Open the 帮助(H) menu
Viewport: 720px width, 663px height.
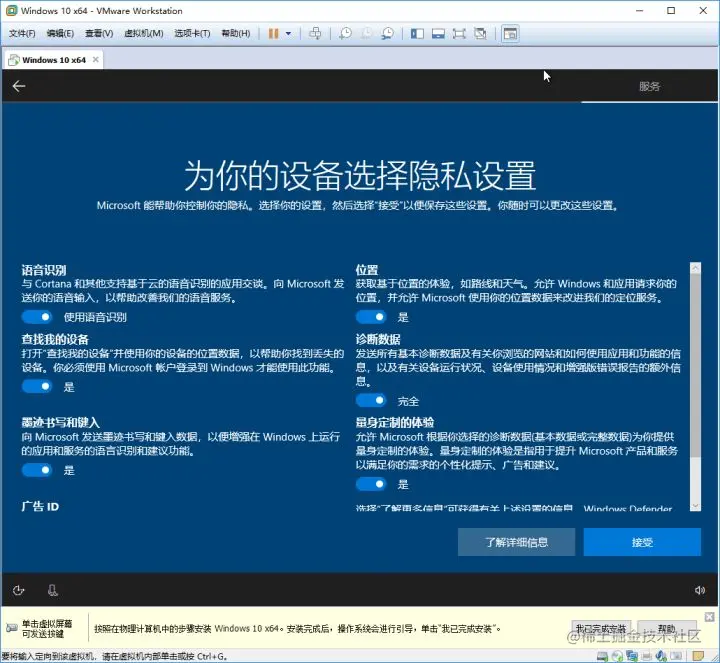point(236,34)
